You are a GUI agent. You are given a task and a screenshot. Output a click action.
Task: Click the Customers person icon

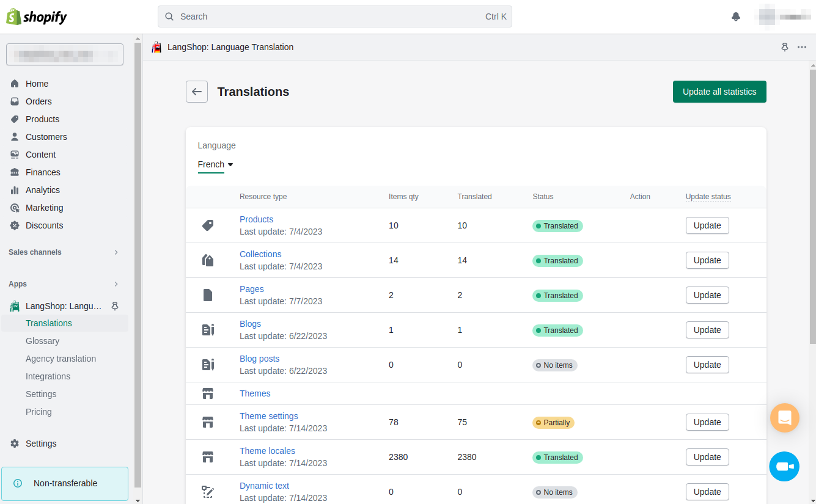pos(15,137)
